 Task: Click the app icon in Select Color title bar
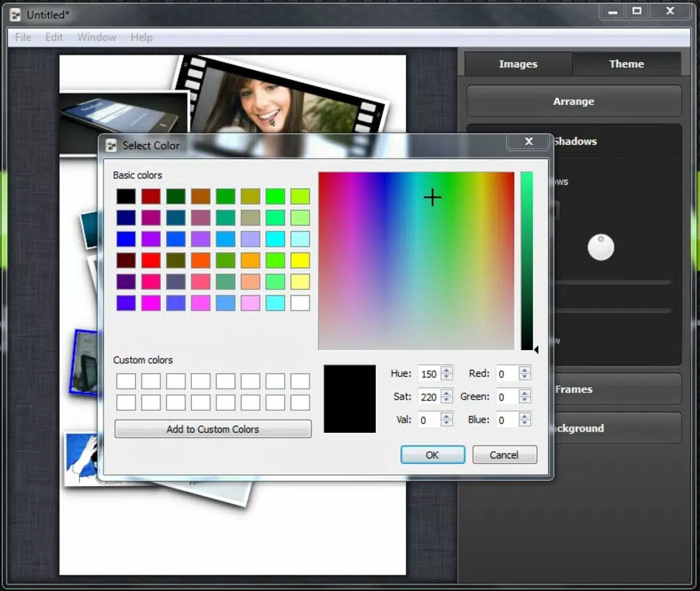(111, 146)
